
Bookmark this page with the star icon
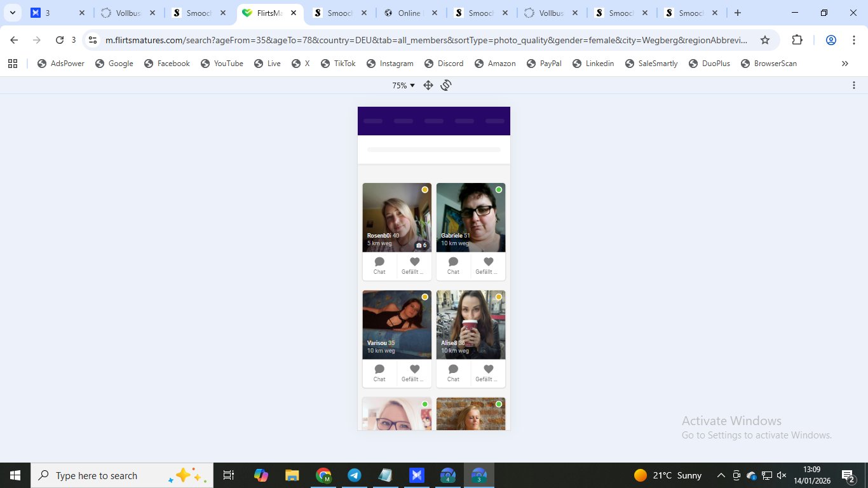point(765,40)
